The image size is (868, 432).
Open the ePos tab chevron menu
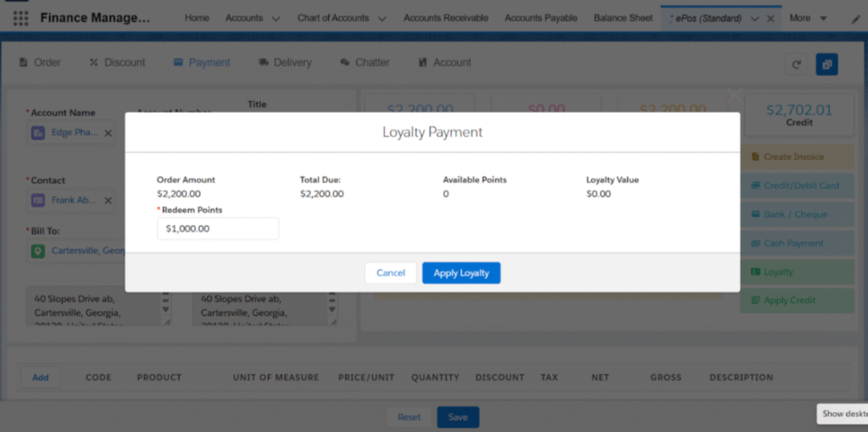click(x=754, y=19)
